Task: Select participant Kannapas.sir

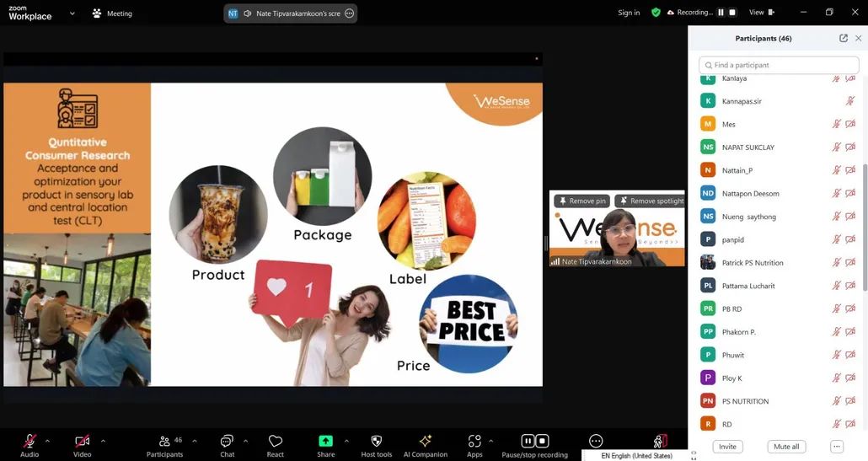Action: 778,101
